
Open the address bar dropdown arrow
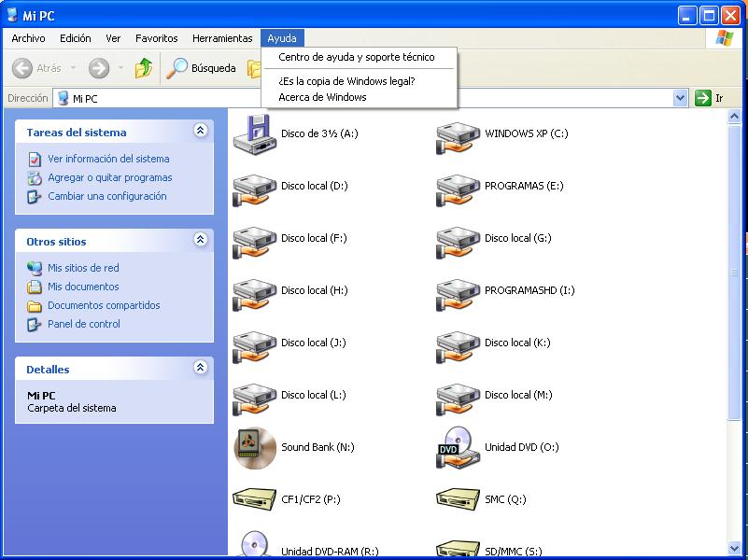pyautogui.click(x=680, y=99)
